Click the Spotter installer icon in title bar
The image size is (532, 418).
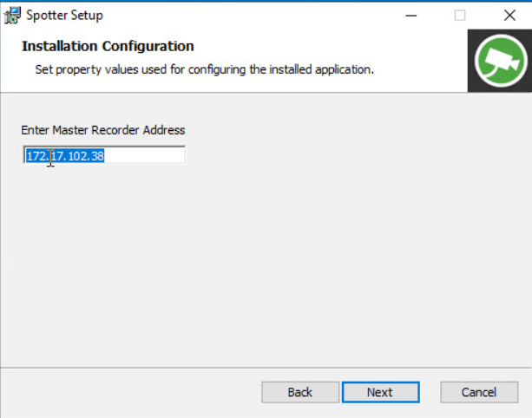pos(12,15)
